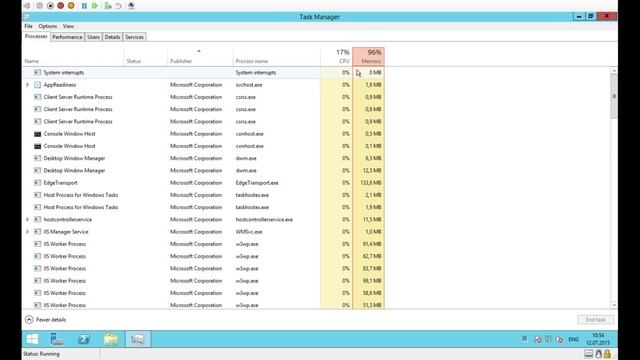Click the svchost.exe process name cell
Viewport: 640px width, 360px height.
point(249,85)
